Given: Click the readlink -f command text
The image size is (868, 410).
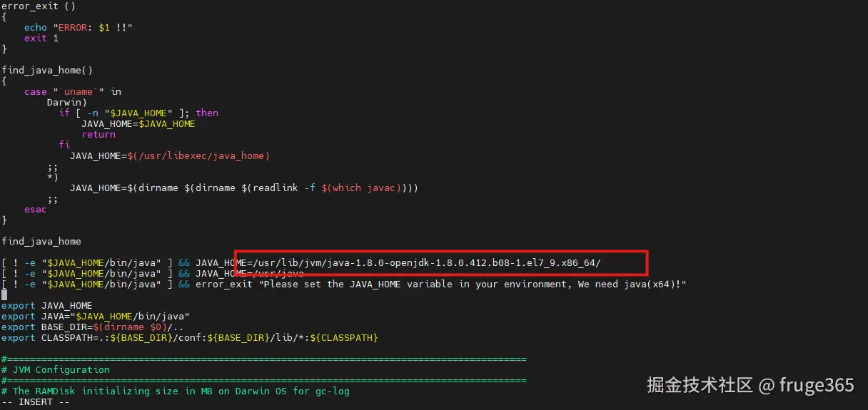Looking at the screenshot, I should 278,188.
